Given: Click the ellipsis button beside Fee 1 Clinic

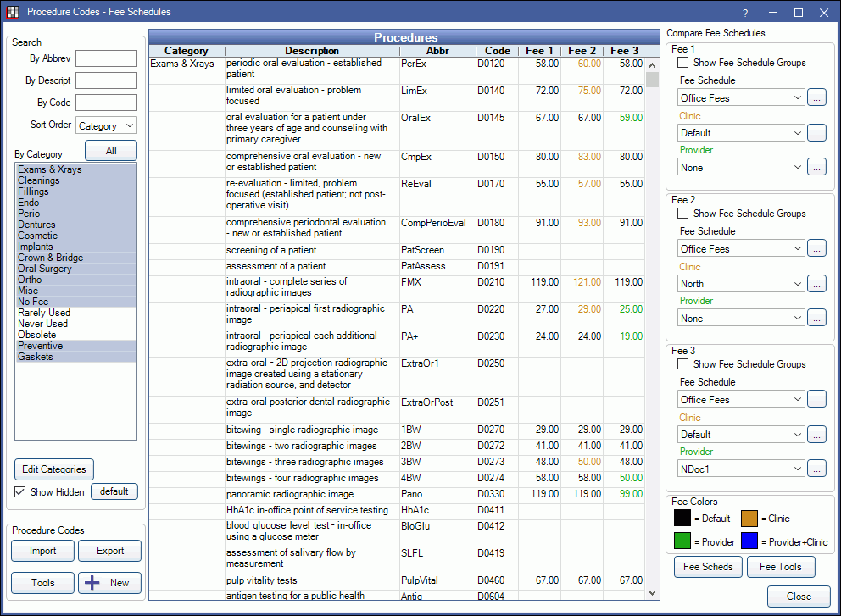Looking at the screenshot, I should click(x=816, y=133).
